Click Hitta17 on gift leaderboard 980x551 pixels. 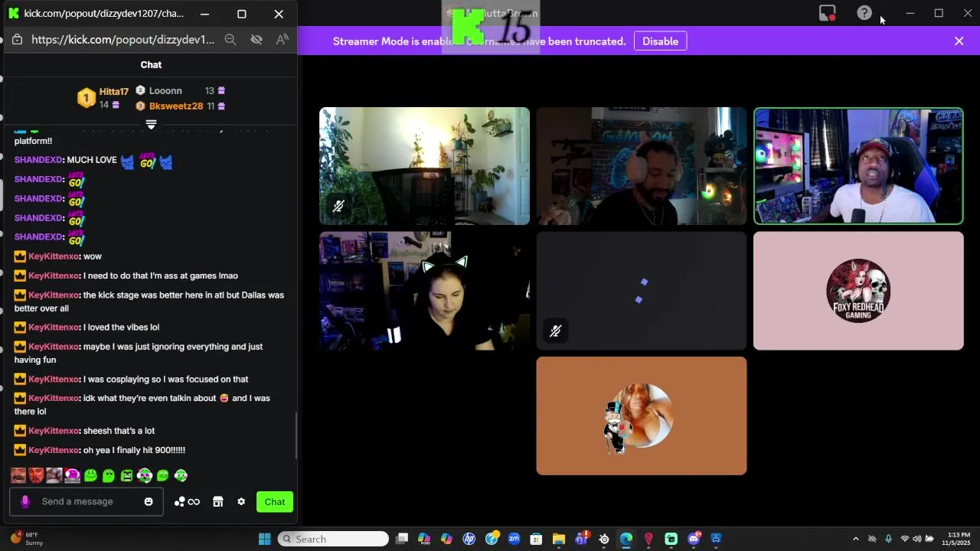[113, 92]
